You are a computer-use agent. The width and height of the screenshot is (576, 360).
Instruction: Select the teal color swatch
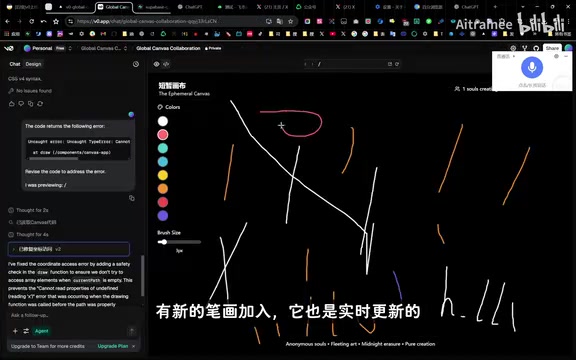pyautogui.click(x=163, y=148)
